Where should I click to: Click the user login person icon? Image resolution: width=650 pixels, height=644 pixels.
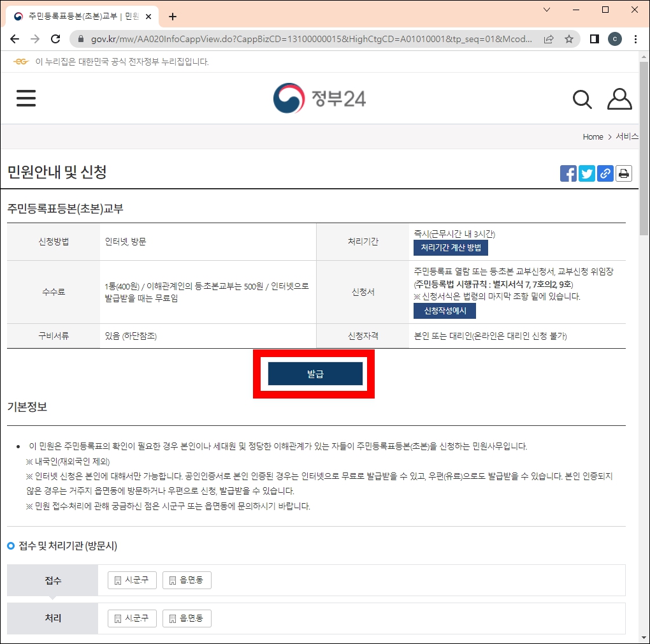[x=619, y=99]
